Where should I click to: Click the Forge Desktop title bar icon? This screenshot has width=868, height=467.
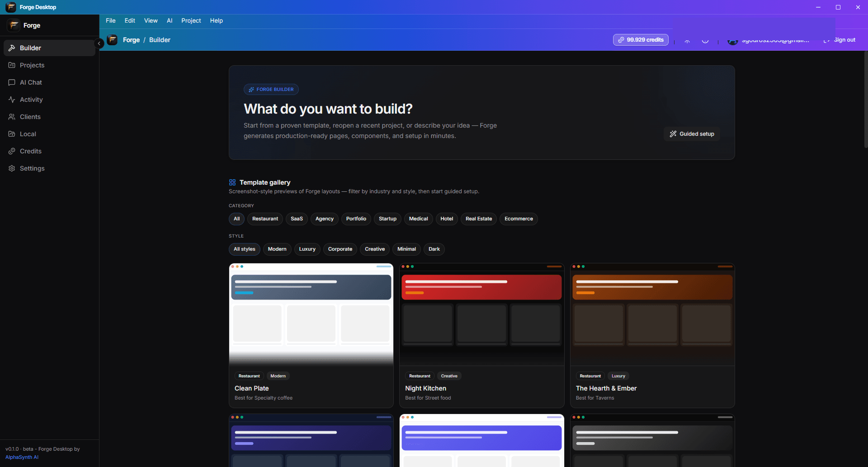(x=11, y=7)
